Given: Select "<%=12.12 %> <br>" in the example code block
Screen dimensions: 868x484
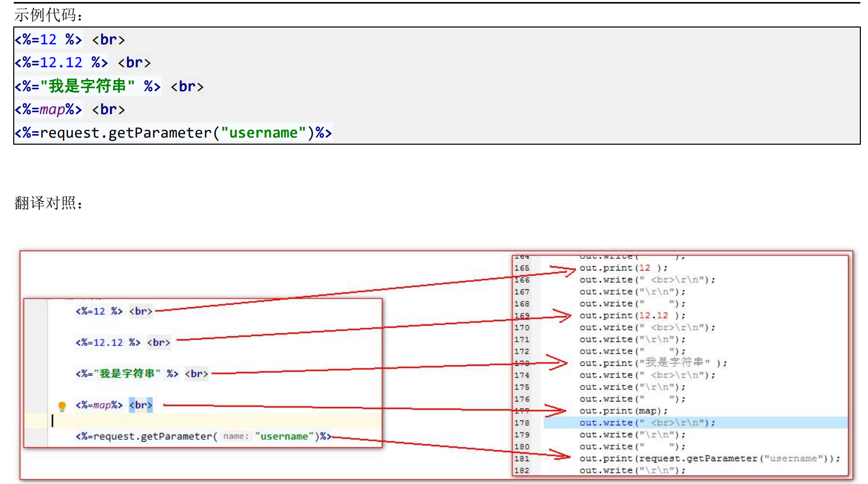Looking at the screenshot, I should 83,63.
